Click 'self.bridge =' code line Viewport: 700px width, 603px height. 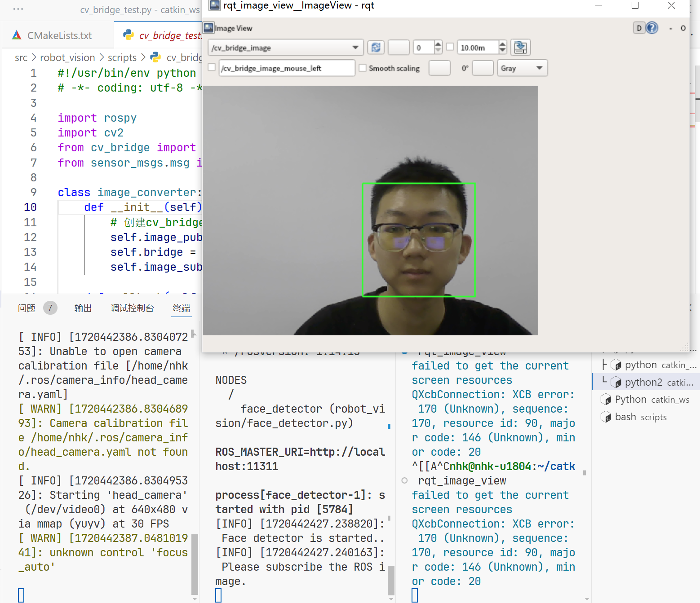point(153,252)
